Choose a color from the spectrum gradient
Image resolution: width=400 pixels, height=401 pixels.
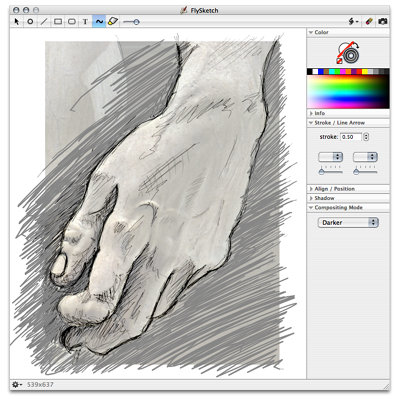[348, 91]
